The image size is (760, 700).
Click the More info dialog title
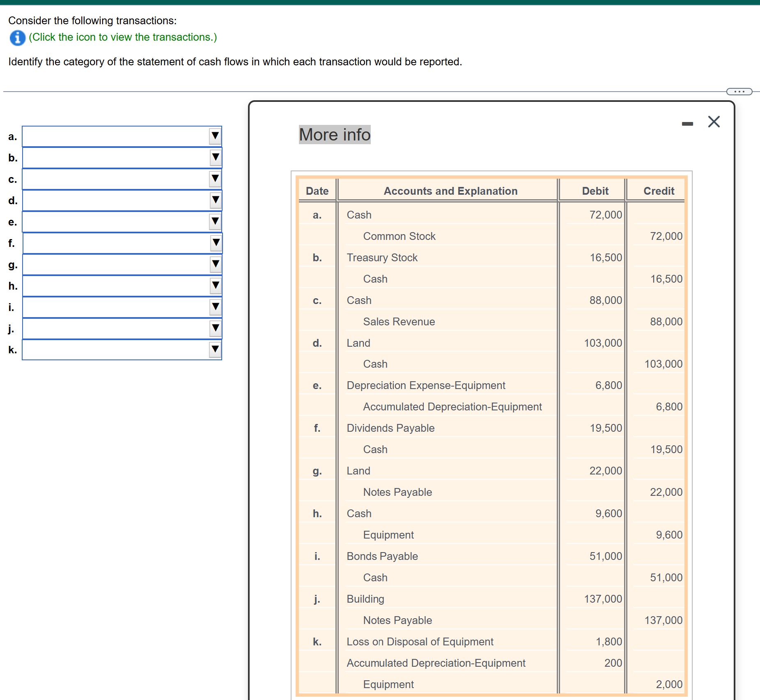[x=335, y=135]
